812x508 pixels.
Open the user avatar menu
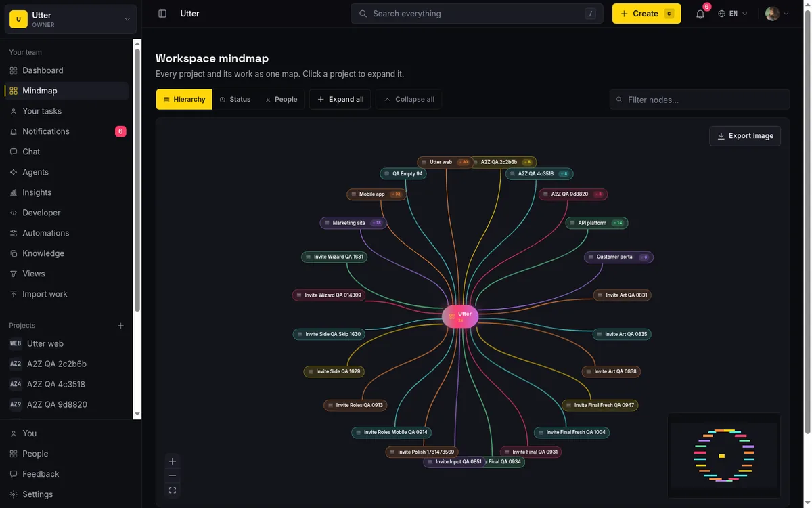pyautogui.click(x=777, y=14)
